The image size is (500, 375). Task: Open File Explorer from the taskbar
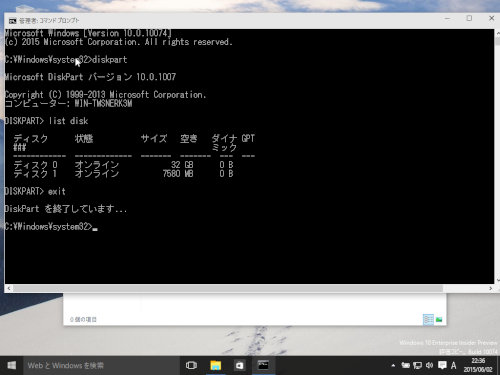[x=215, y=366]
